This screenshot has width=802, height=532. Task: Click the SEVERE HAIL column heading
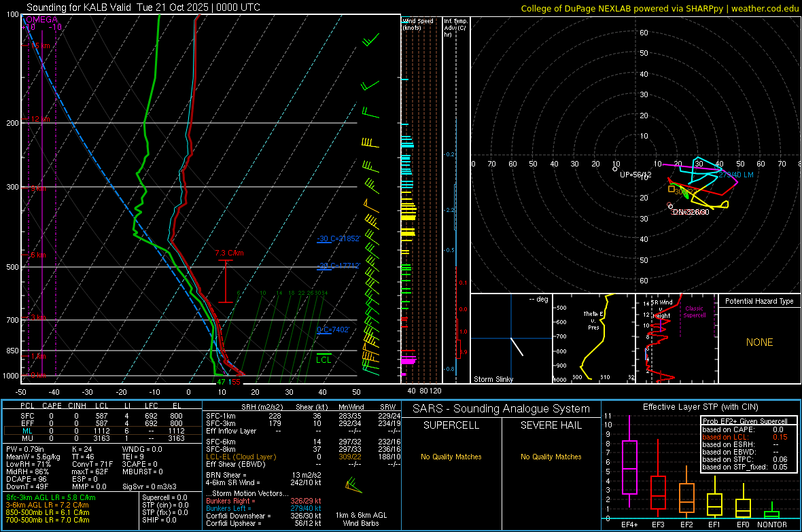[x=551, y=425]
